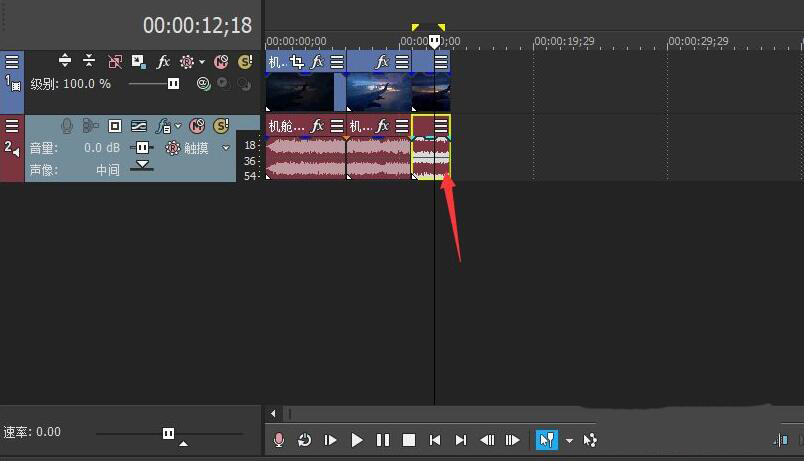Open track 2 hamburger menu

pos(12,126)
